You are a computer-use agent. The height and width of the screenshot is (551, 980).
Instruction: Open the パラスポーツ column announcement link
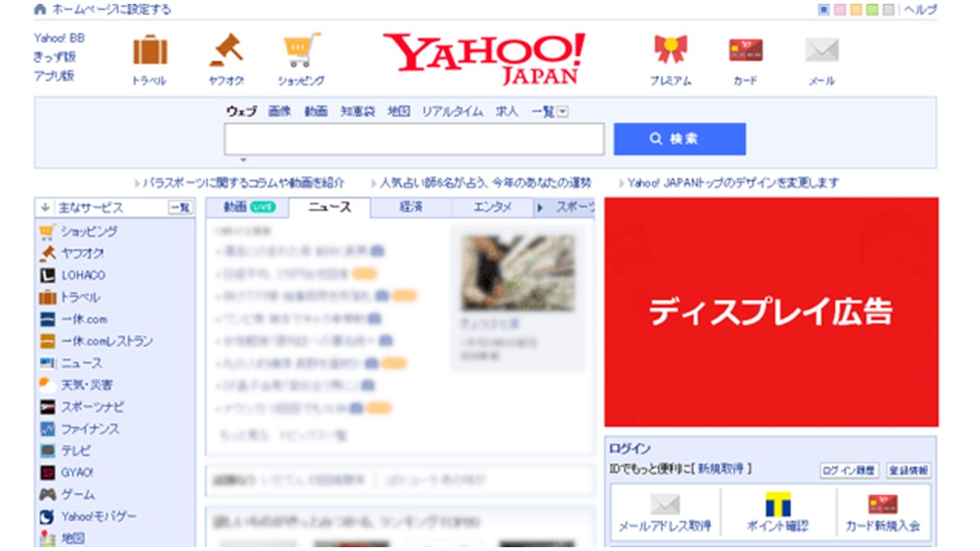pyautogui.click(x=244, y=183)
